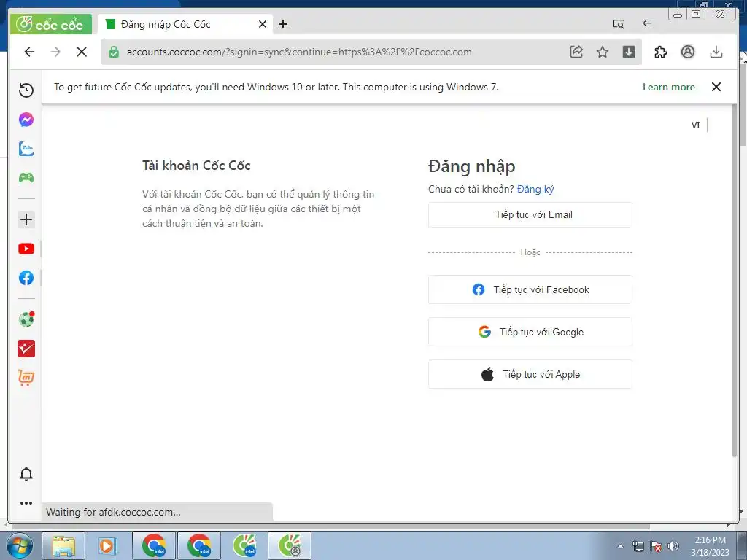Open the first Cốc Cốc taskbar icon

pyautogui.click(x=244, y=545)
